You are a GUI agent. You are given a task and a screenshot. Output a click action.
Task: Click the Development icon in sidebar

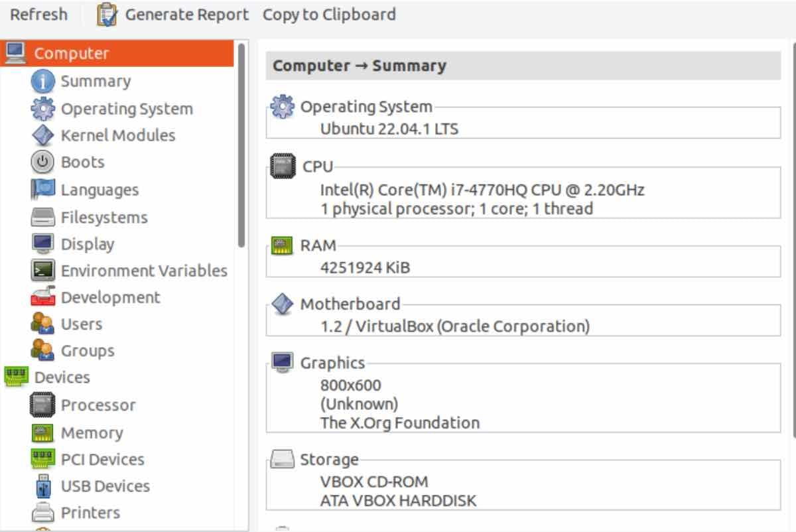pos(42,297)
